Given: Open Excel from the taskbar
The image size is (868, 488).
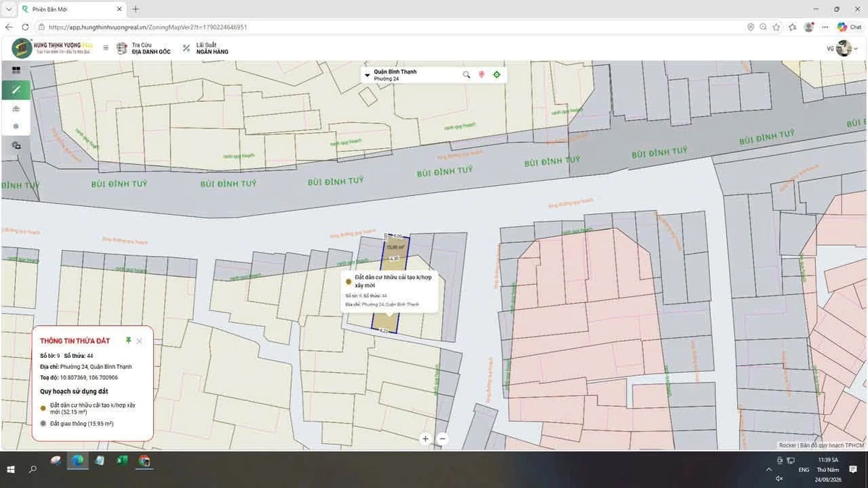Looking at the screenshot, I should [x=122, y=461].
